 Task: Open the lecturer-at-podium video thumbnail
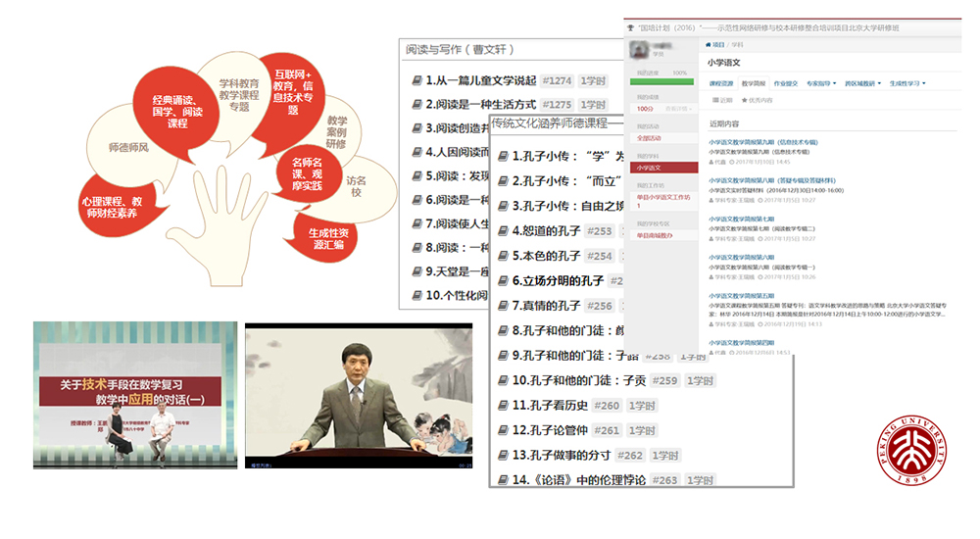tap(359, 396)
